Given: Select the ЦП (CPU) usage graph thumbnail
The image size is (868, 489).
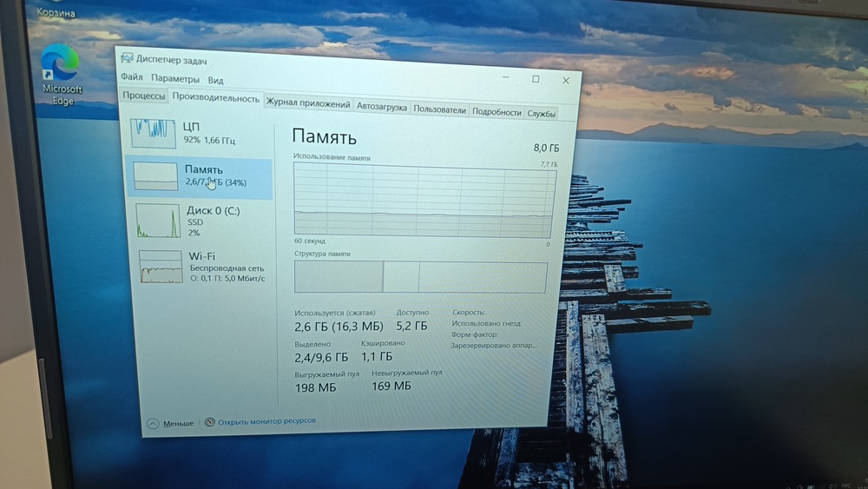Looking at the screenshot, I should [153, 133].
